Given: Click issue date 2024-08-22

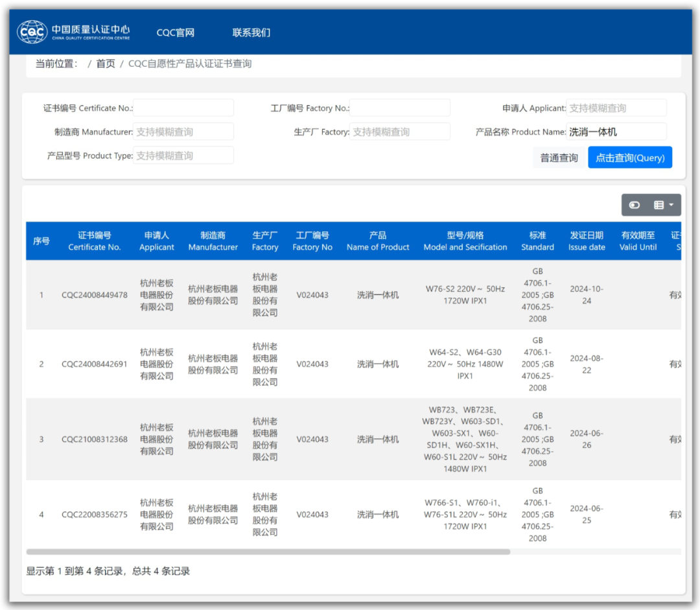Looking at the screenshot, I should click(x=587, y=364).
